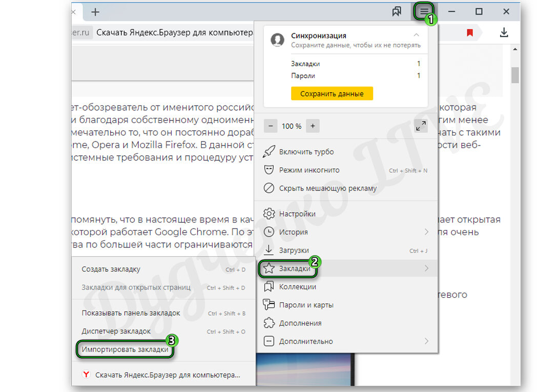Click the download icon beside Загрузки

click(x=268, y=250)
